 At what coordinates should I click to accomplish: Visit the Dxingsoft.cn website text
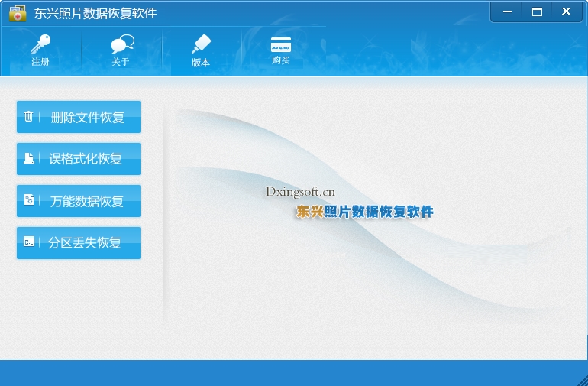[300, 192]
